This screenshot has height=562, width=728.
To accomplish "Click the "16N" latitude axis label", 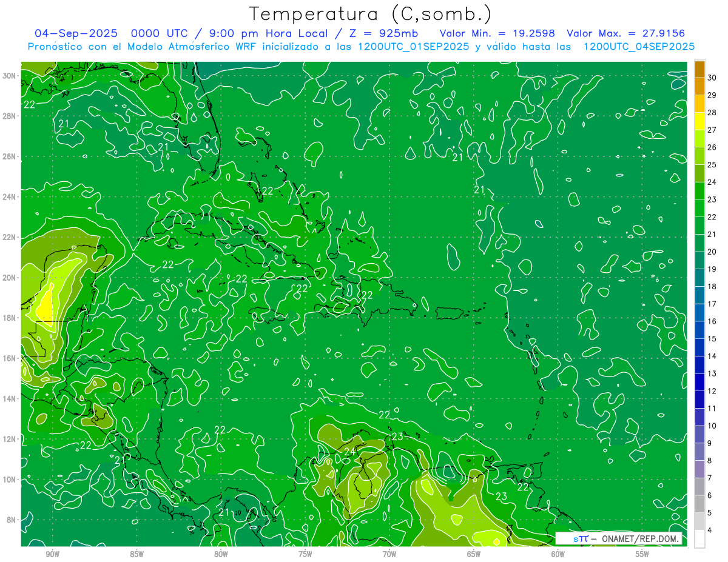I will coord(9,358).
